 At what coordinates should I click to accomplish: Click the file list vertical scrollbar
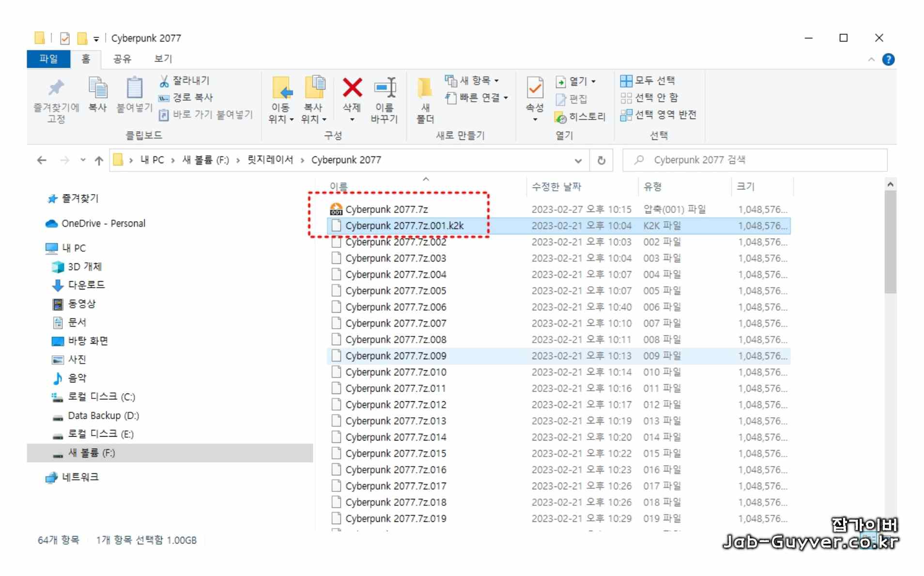click(x=890, y=242)
